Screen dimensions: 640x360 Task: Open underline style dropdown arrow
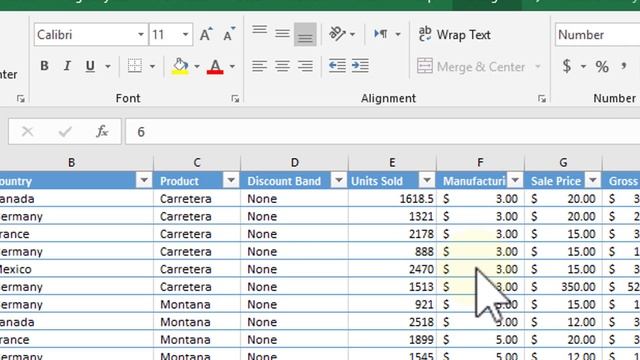[x=108, y=66]
